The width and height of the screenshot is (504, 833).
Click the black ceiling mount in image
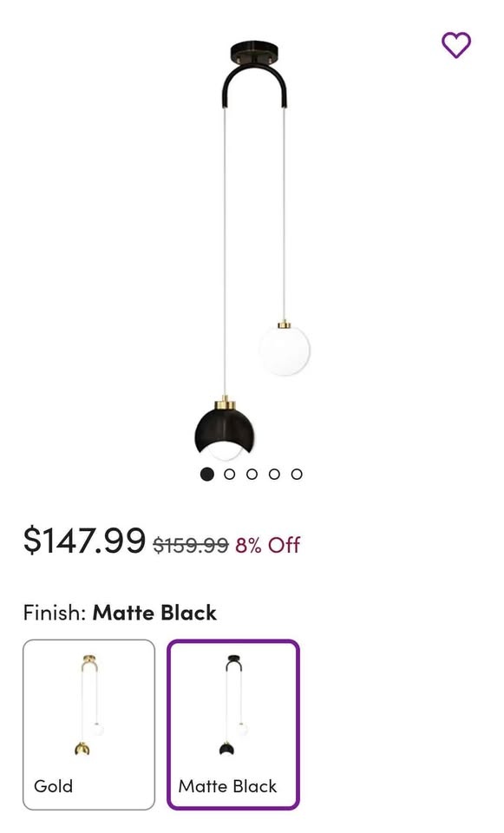coord(254,52)
